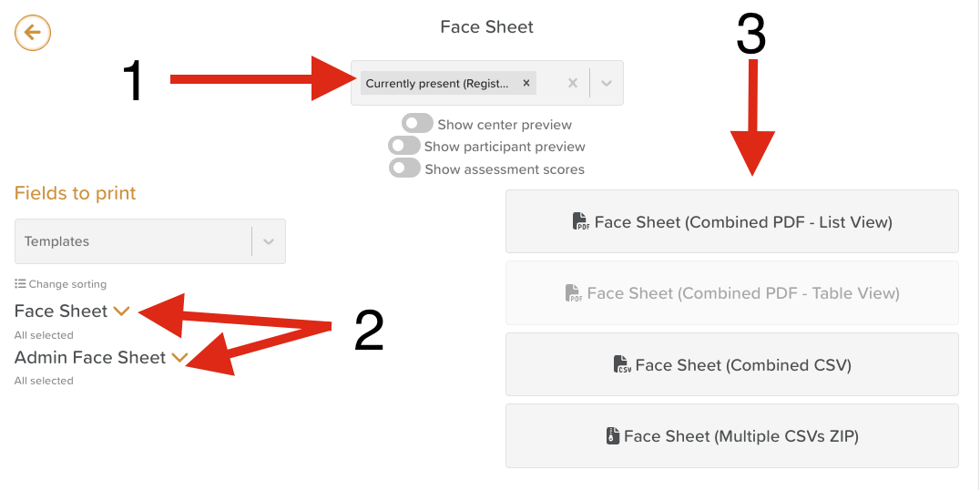Expand the Face Sheet section chevron

121,311
